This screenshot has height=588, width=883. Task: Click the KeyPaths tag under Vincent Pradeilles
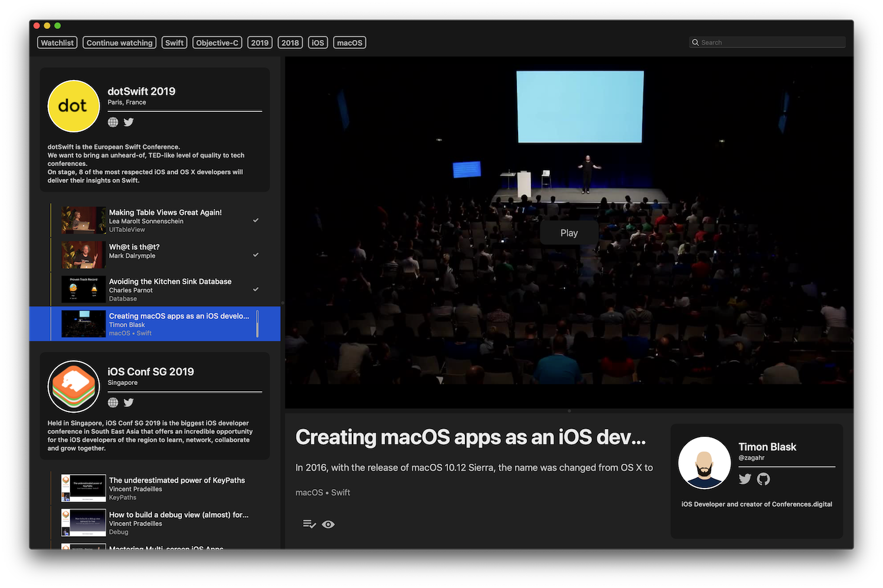click(x=122, y=497)
